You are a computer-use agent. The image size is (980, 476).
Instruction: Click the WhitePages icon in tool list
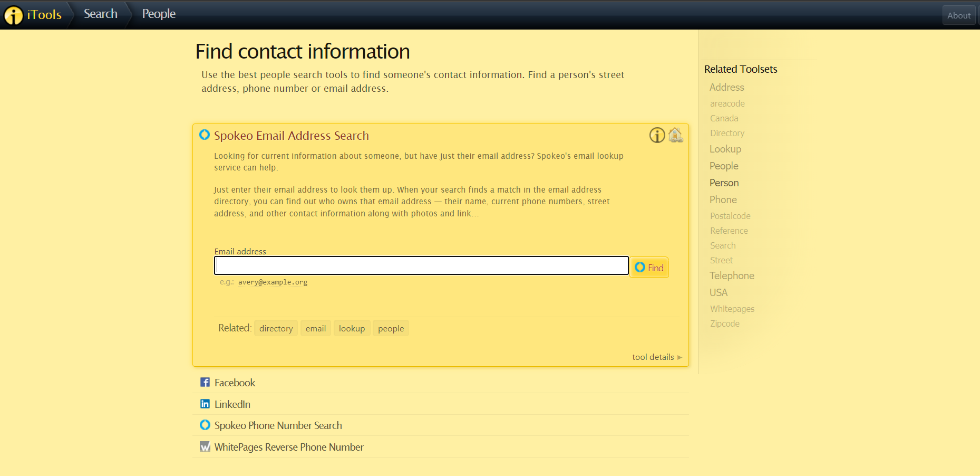click(205, 447)
